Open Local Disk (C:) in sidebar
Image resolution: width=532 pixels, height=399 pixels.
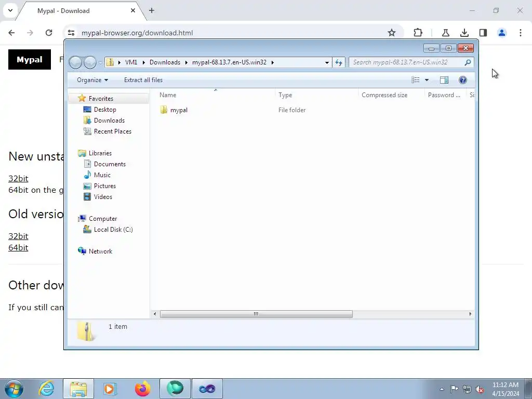coord(113,229)
